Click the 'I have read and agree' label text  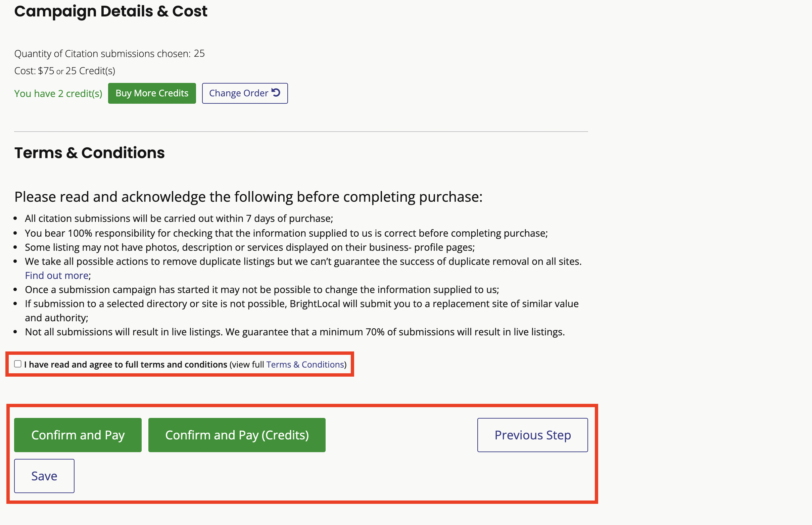pyautogui.click(x=126, y=365)
